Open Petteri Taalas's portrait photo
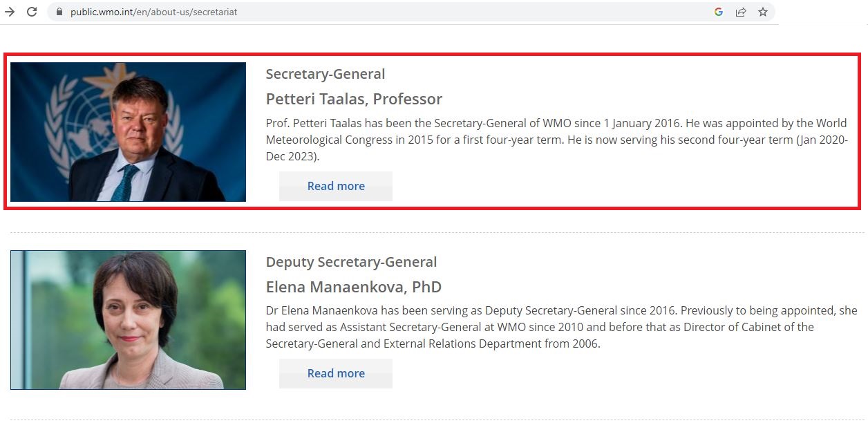The height and width of the screenshot is (423, 868). [128, 132]
